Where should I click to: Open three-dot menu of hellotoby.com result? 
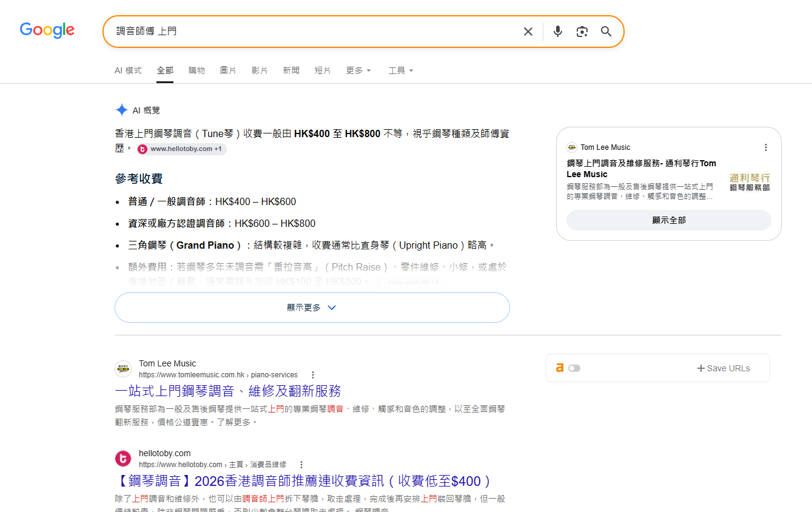tap(301, 465)
